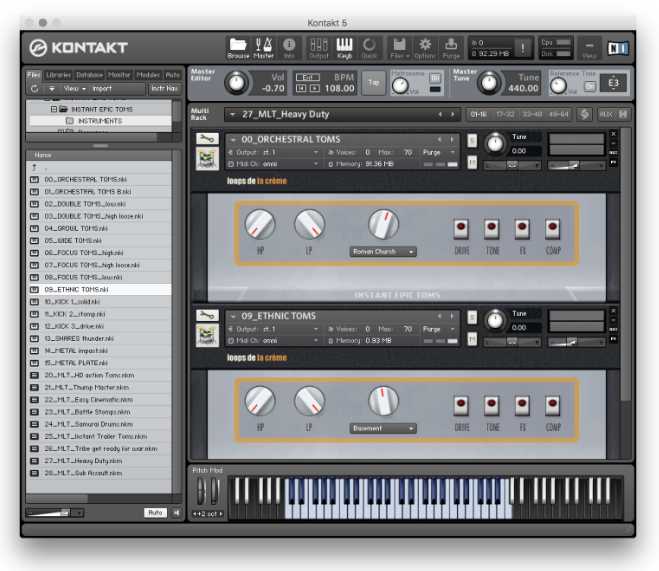Viewport: 659px width, 571px height.
Task: Enable FX on ORCHESTRAL TOMS
Action: (522, 229)
